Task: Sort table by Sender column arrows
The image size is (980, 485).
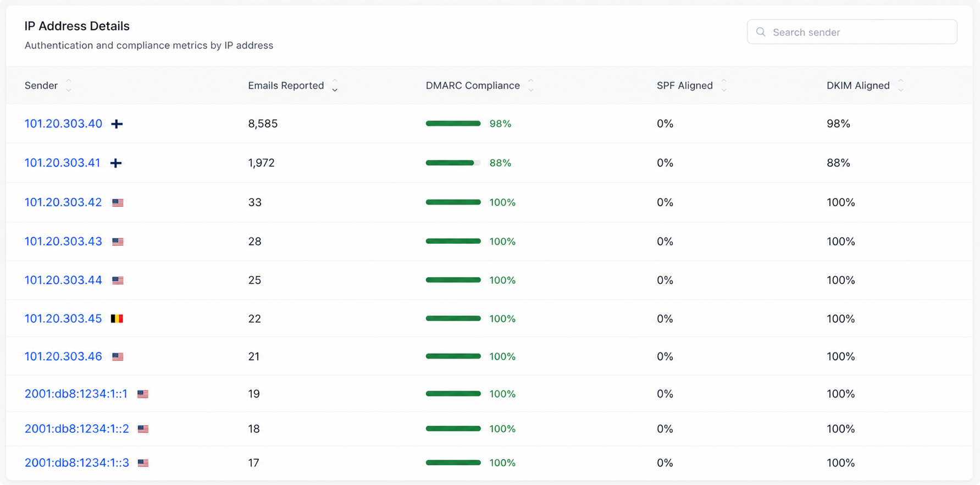Action: point(69,85)
